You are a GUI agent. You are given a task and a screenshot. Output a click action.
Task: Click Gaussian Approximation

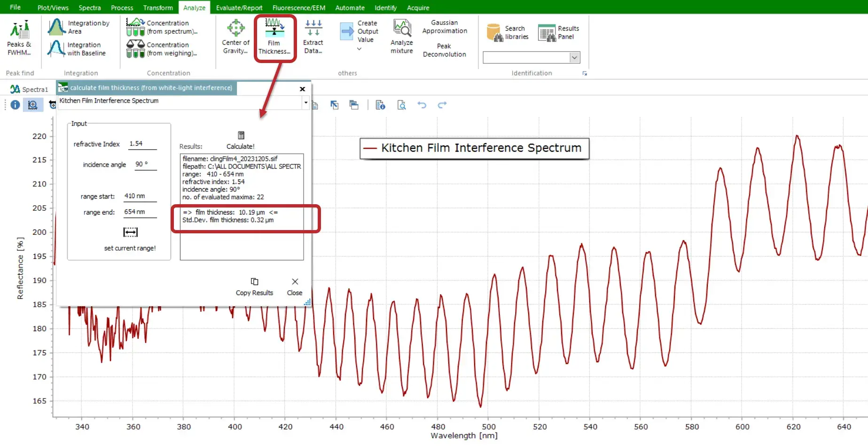(445, 27)
